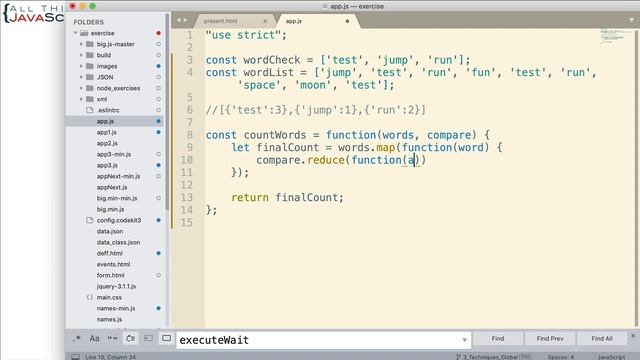Open find history dropdown arrow

(x=464, y=340)
